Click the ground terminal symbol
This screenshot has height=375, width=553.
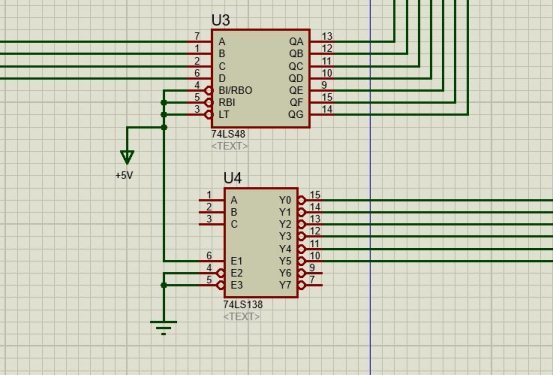pyautogui.click(x=164, y=327)
